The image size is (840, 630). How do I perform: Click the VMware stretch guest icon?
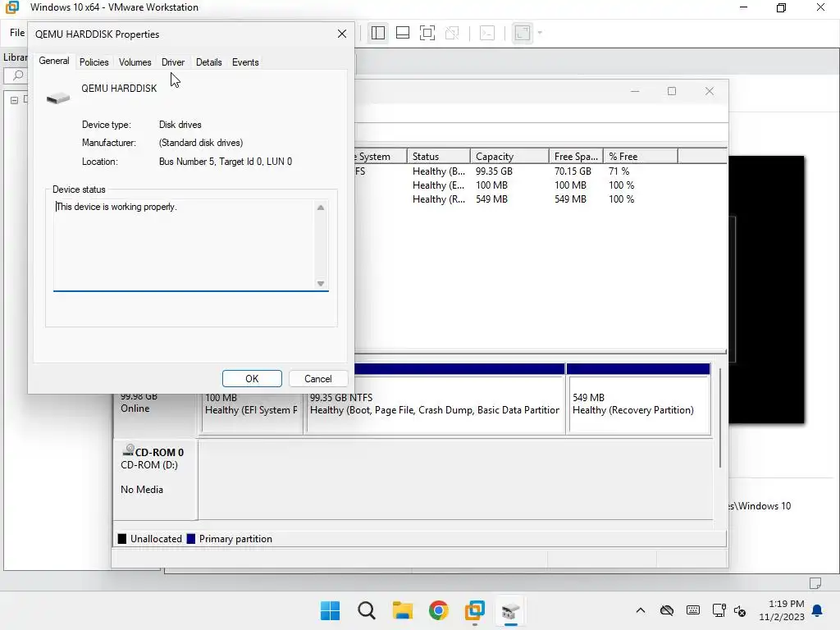point(523,33)
